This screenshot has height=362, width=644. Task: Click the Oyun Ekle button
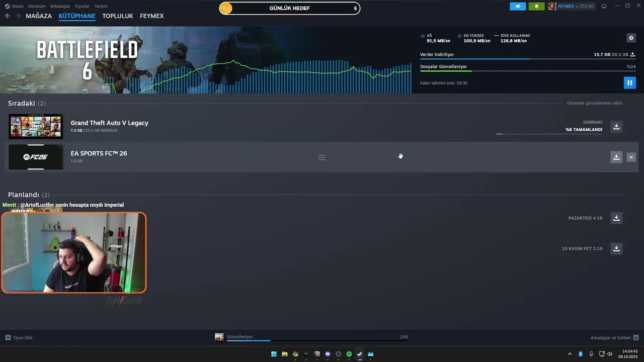click(19, 337)
